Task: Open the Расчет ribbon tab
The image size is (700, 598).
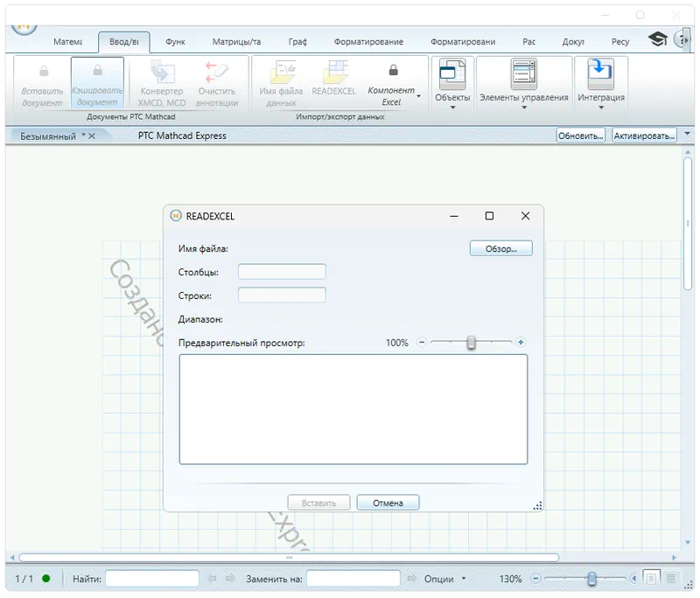Action: click(x=528, y=41)
